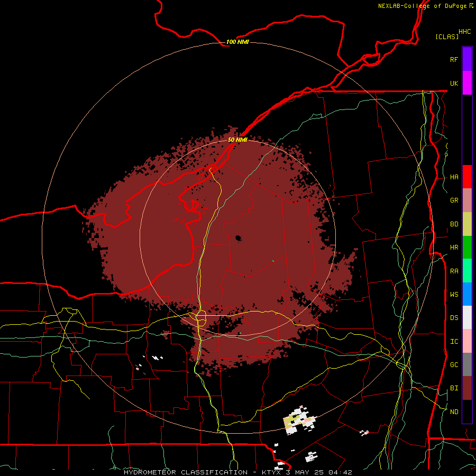Click the NEXLAB-College of DuPage text

(422, 6)
